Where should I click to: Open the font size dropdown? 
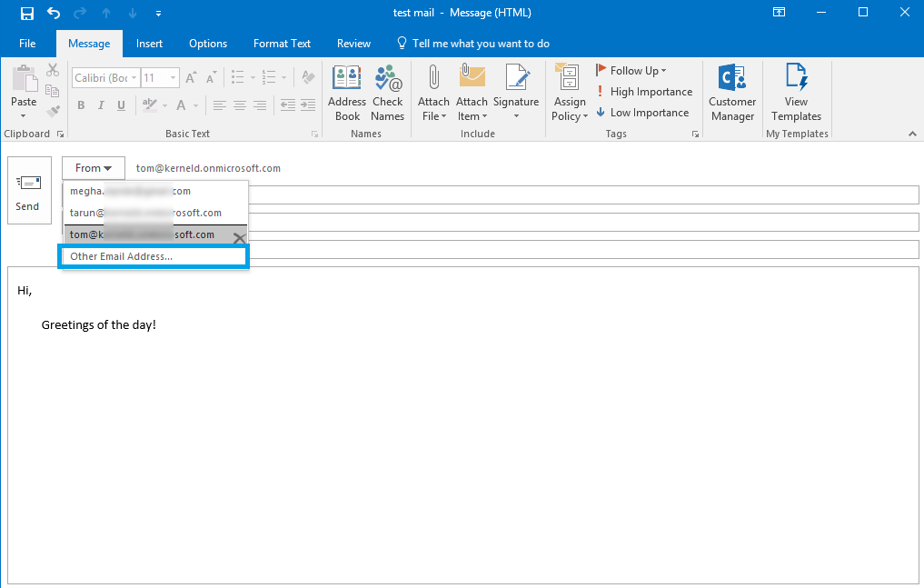(x=173, y=78)
